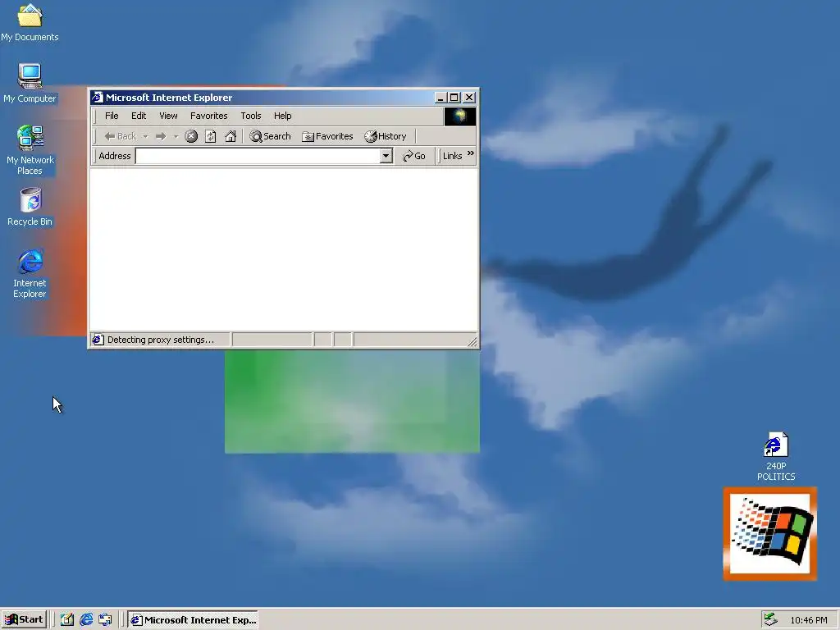Expand the Links toolbar chevron
The width and height of the screenshot is (840, 630).
click(470, 153)
